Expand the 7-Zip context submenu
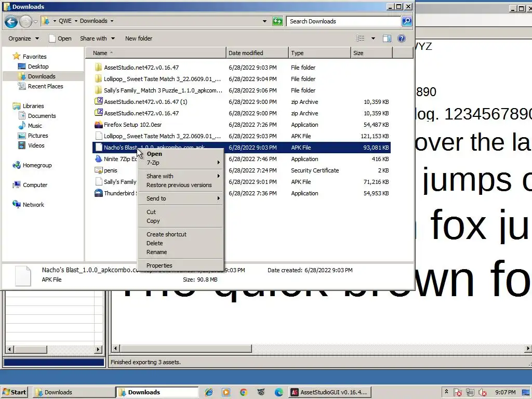The image size is (532, 399). coord(180,163)
